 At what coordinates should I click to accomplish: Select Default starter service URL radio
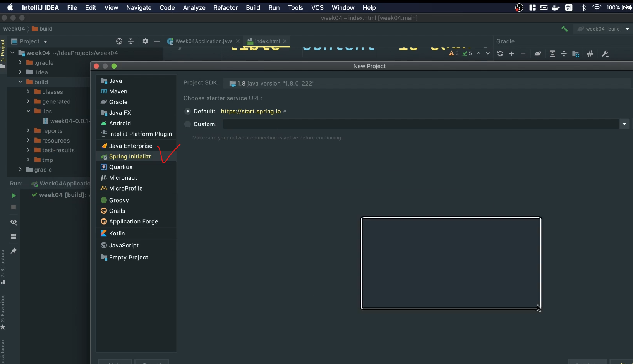(188, 112)
